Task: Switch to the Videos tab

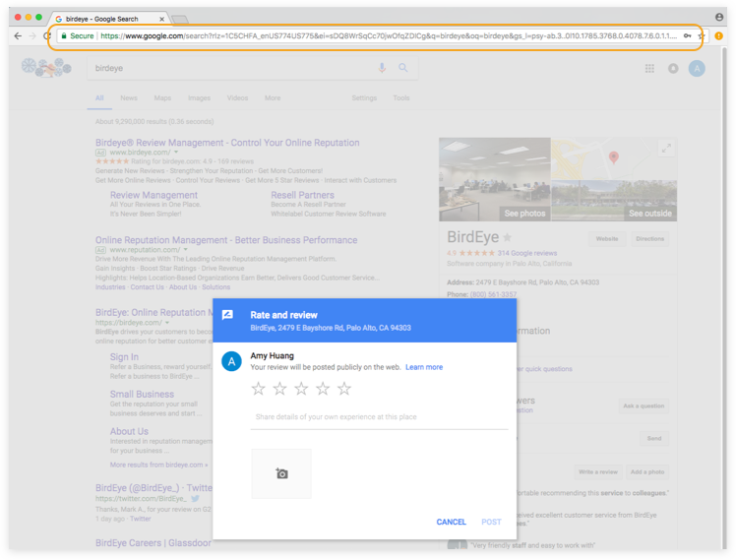Action: click(237, 98)
